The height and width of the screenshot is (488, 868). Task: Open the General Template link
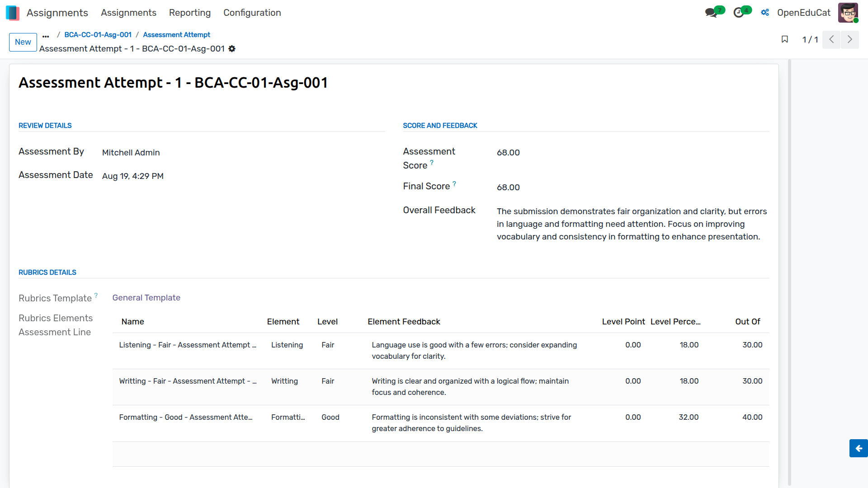pos(146,298)
